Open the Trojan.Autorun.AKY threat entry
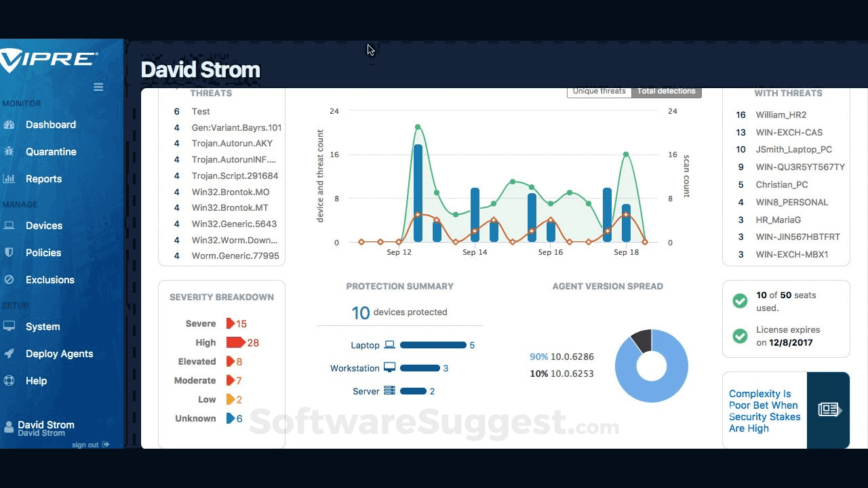 pos(233,143)
